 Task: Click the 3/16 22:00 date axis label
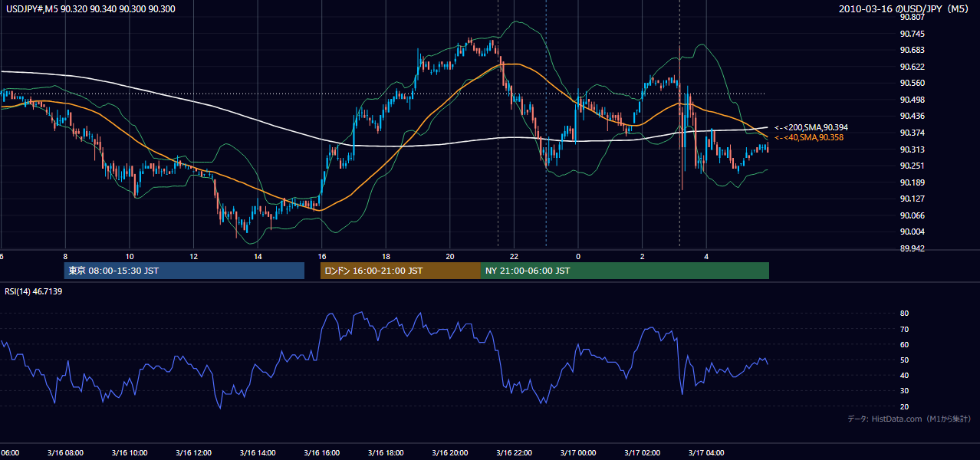(514, 453)
